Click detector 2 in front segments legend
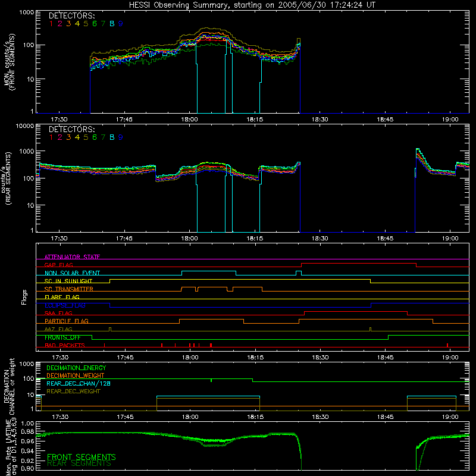 [x=60, y=24]
